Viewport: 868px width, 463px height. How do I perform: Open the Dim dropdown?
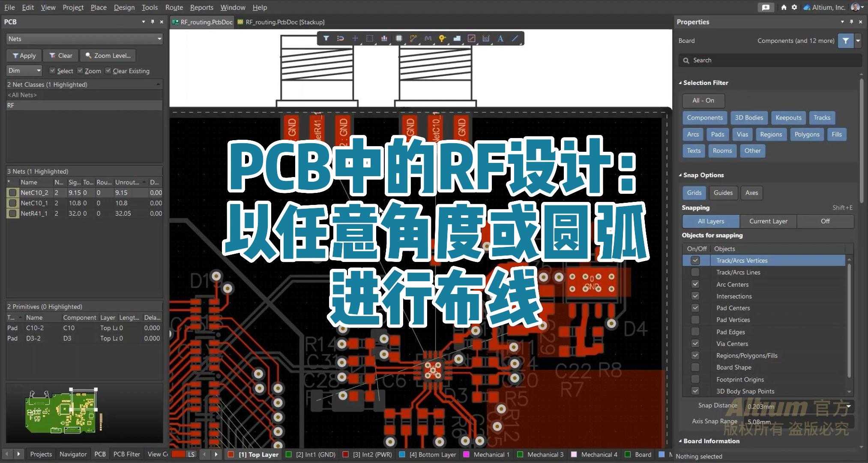pos(24,70)
